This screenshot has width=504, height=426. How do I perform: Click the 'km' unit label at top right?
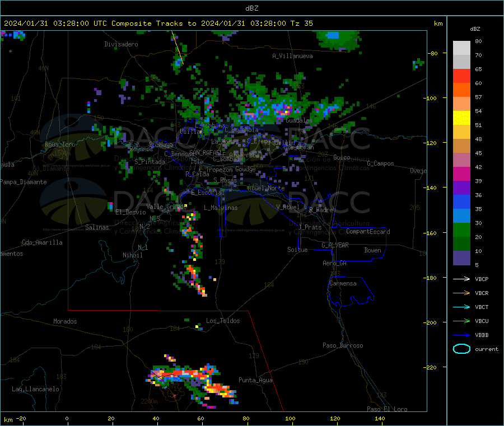(438, 24)
